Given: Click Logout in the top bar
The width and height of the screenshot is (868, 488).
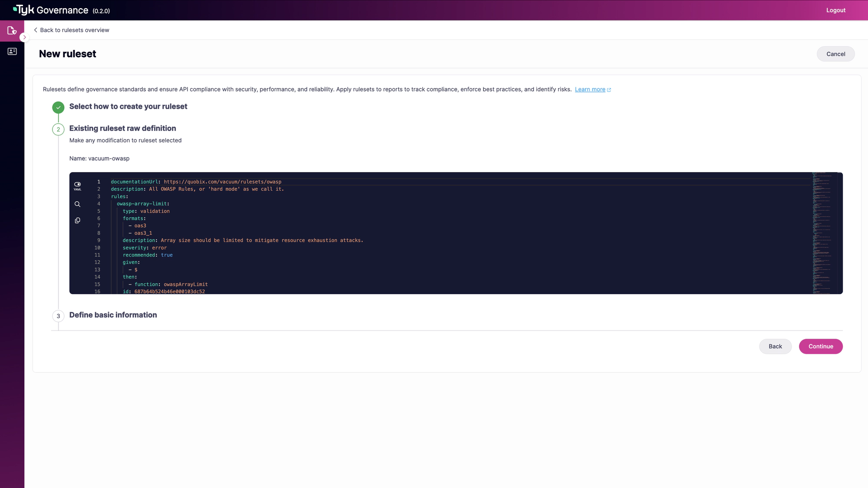Looking at the screenshot, I should tap(835, 10).
